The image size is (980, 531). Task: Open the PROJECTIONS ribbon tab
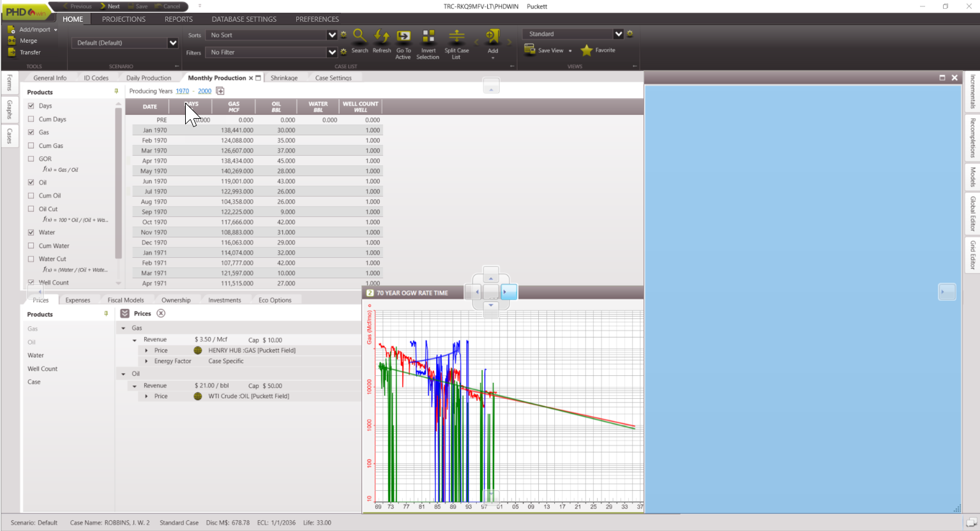coord(124,19)
